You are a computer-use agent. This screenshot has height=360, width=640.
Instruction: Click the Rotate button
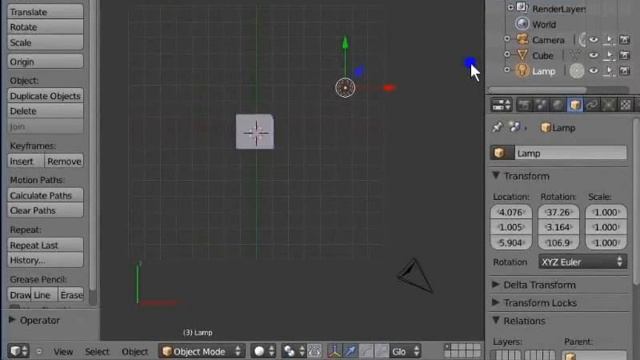pos(45,27)
